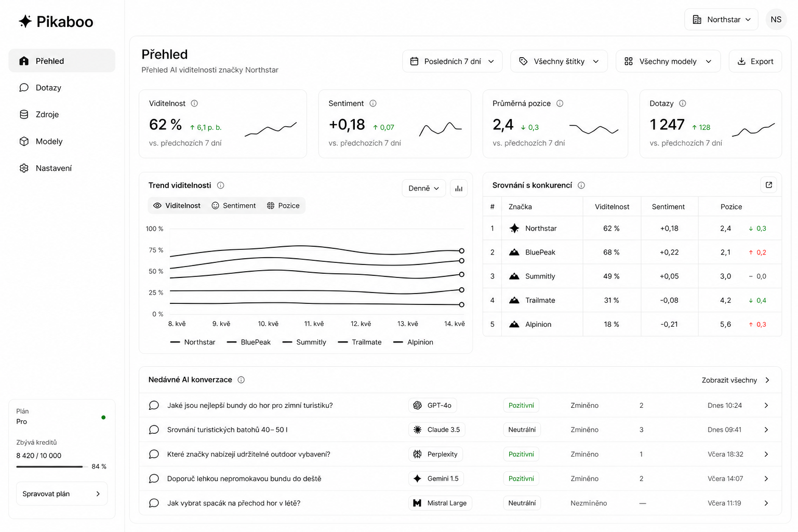Click info icon beside Dotazy card title
Screen dimensions: 798x532
tap(683, 103)
